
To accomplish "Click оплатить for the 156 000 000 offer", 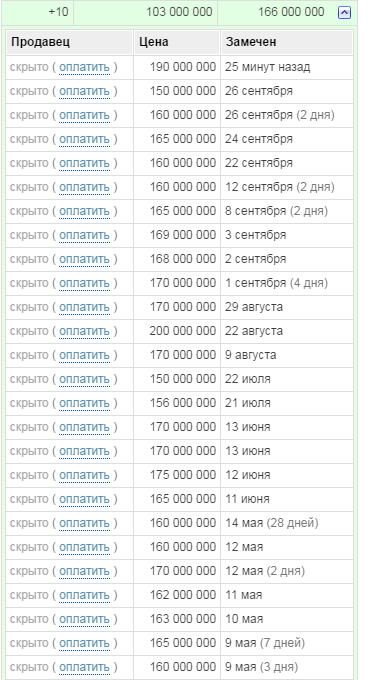I will [85, 403].
